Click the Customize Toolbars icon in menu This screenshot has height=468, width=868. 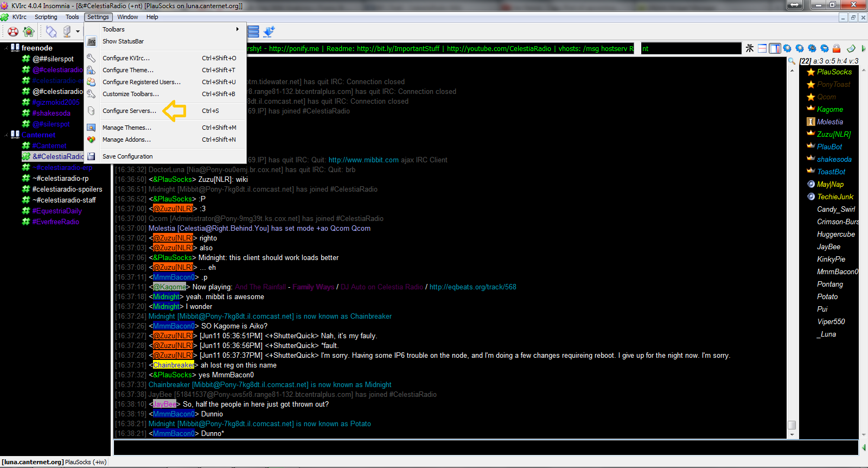click(x=92, y=94)
